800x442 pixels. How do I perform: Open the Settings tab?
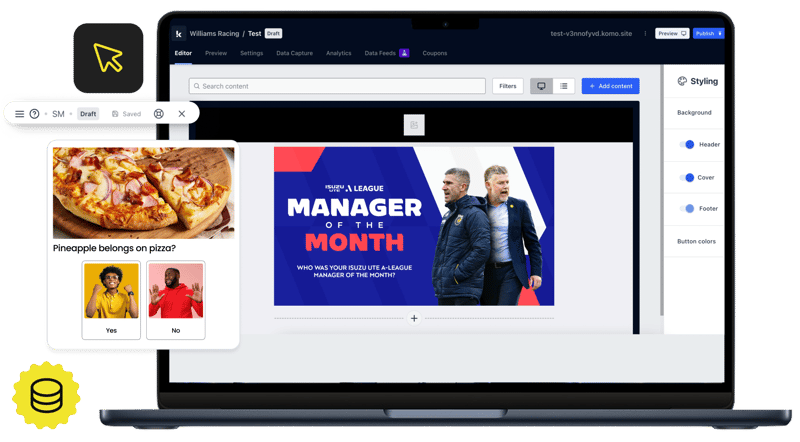tap(252, 53)
